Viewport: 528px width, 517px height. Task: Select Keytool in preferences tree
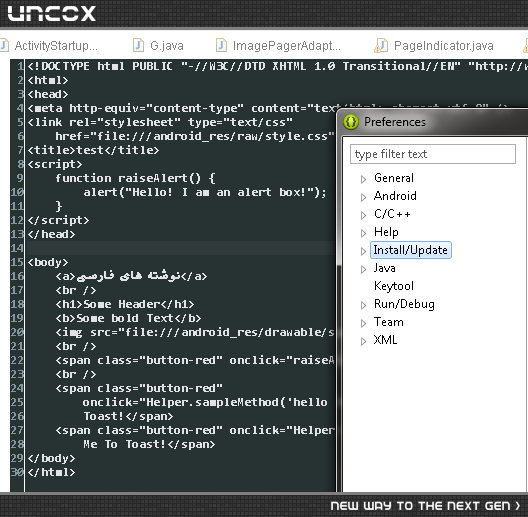point(394,286)
